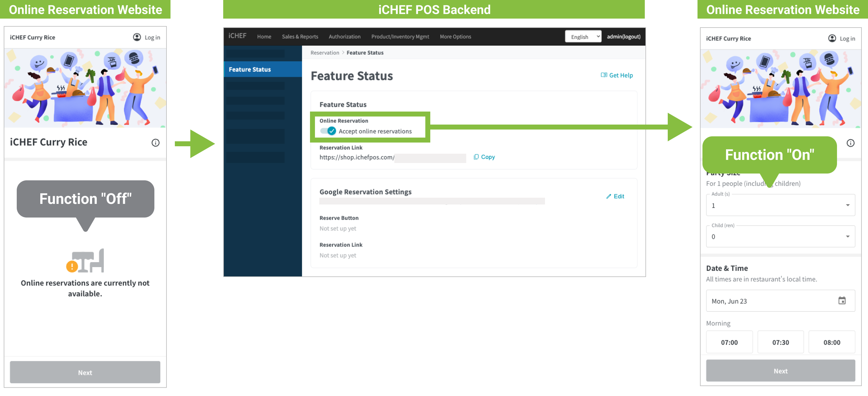Viewport: 868px width, 396px height.
Task: Open the calendar icon in the date field
Action: click(842, 300)
